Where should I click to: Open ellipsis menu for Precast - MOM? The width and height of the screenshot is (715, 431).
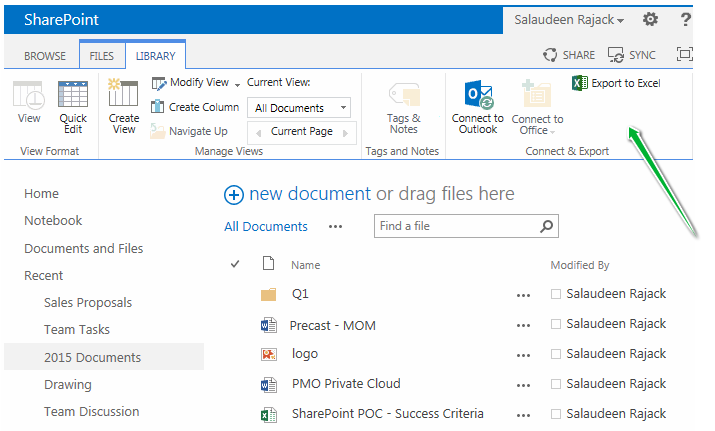click(523, 326)
